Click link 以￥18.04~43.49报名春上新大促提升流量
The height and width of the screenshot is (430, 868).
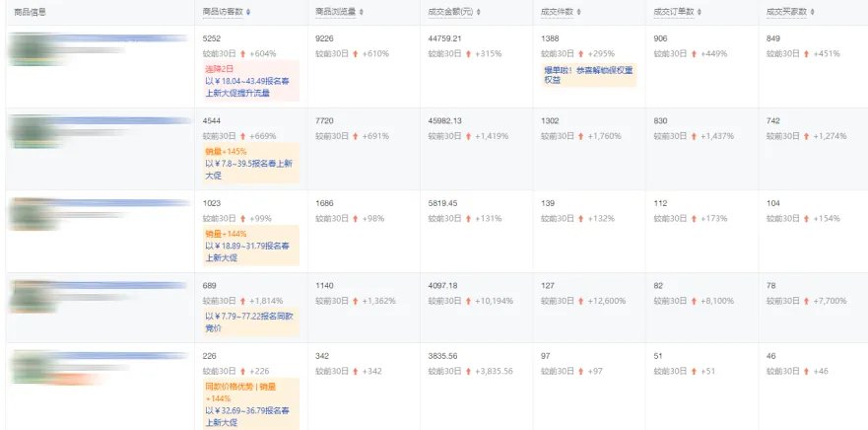click(248, 87)
